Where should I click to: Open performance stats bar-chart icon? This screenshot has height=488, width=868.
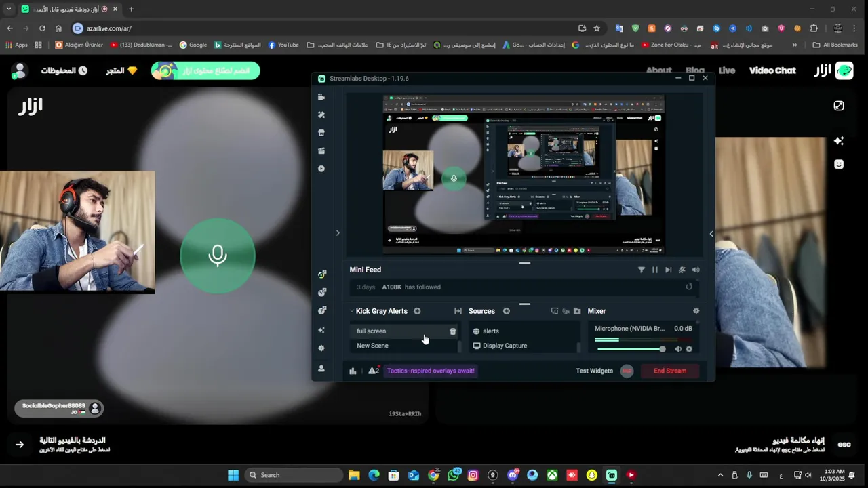point(353,371)
